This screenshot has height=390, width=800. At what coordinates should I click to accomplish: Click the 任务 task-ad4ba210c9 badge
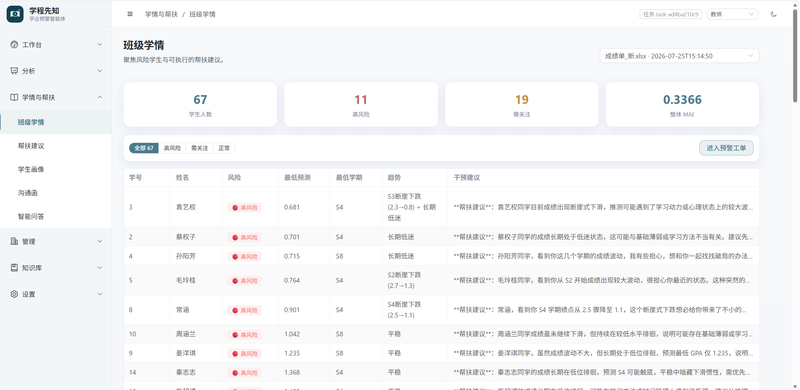click(x=670, y=14)
